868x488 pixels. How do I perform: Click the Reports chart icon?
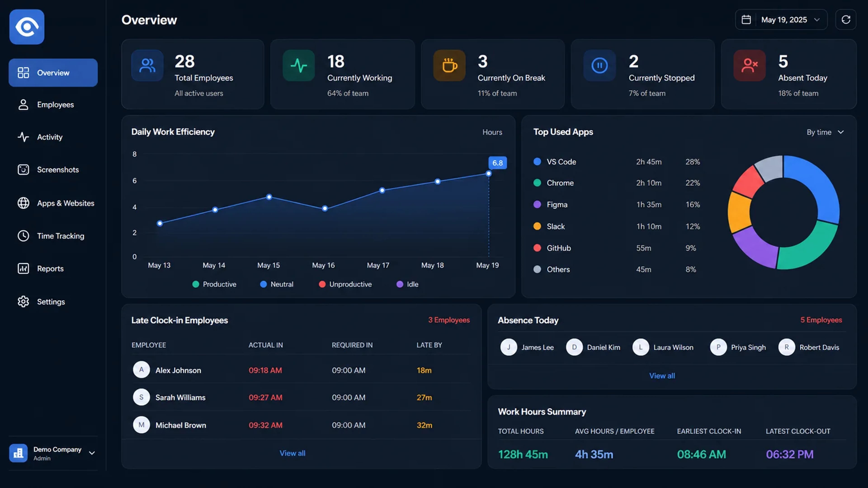[23, 268]
